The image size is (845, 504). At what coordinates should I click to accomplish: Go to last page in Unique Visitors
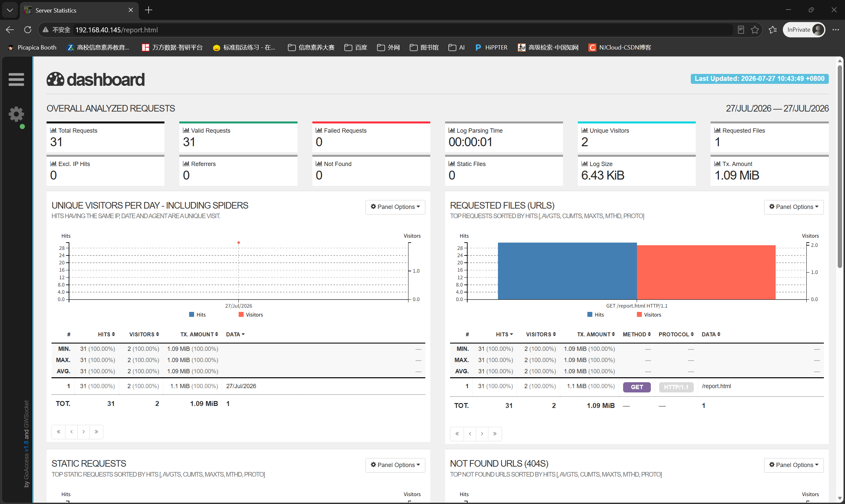[x=96, y=432]
